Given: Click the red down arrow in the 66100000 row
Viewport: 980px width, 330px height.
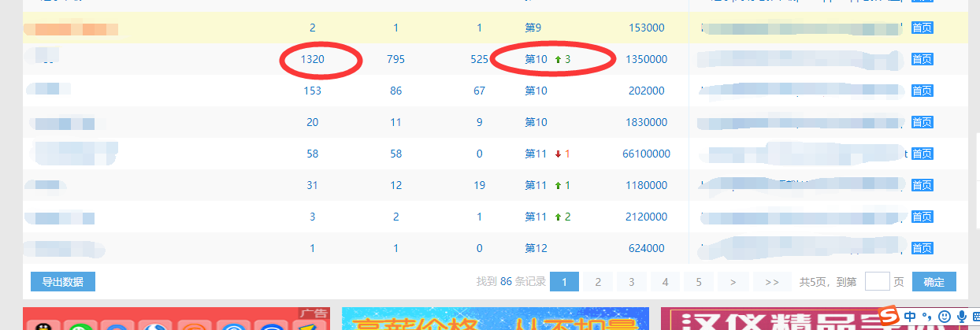Looking at the screenshot, I should pyautogui.click(x=558, y=154).
